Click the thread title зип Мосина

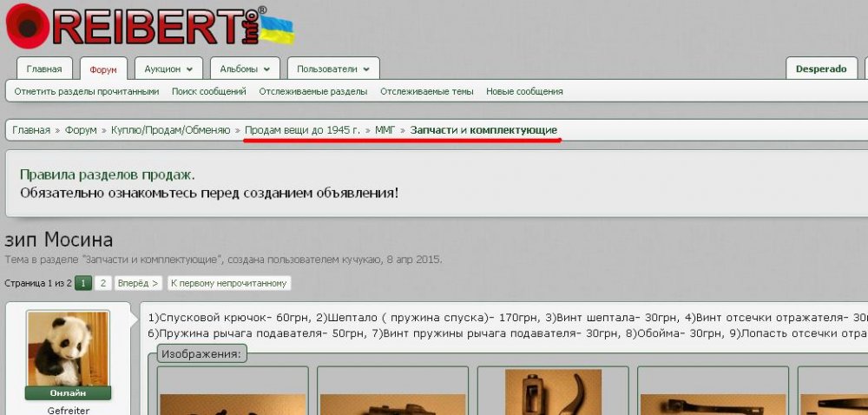[59, 240]
